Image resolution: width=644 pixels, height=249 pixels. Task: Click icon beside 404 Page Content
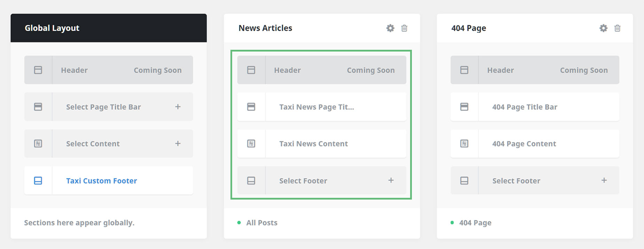[x=464, y=144]
